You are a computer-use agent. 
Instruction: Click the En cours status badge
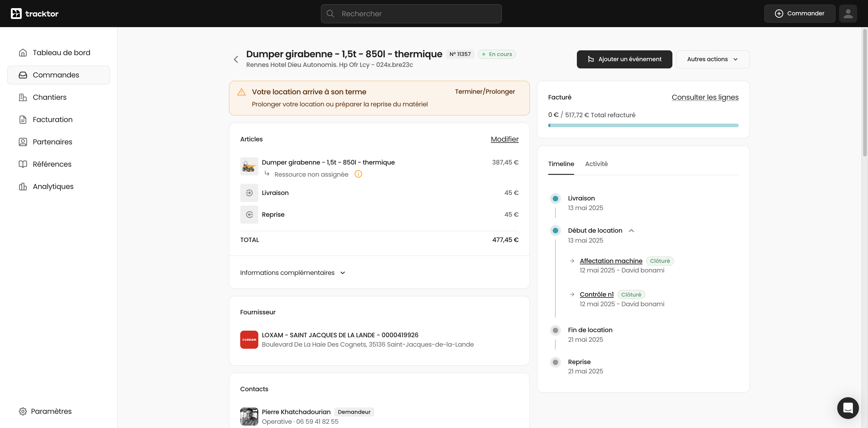(x=497, y=54)
